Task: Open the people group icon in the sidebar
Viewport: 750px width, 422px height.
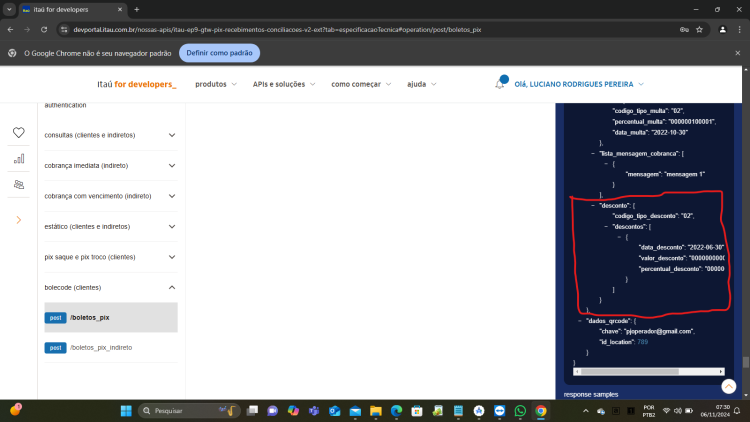Action: click(19, 185)
